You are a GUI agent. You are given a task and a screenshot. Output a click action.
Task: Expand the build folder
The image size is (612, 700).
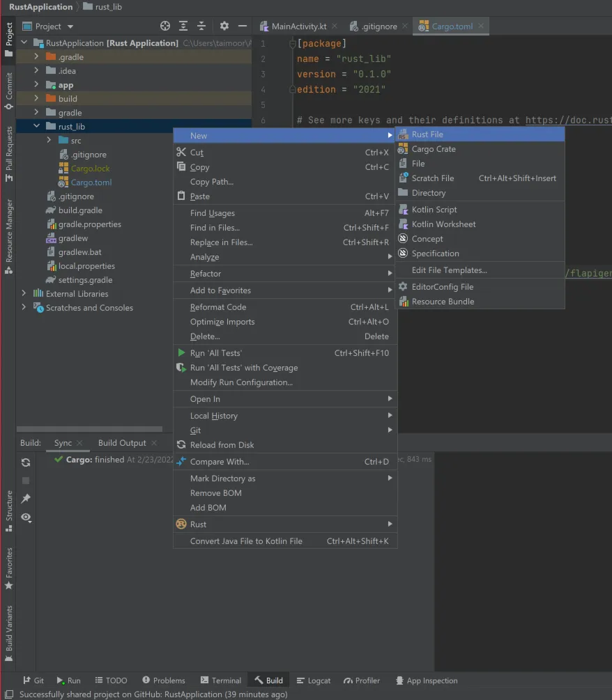click(36, 98)
